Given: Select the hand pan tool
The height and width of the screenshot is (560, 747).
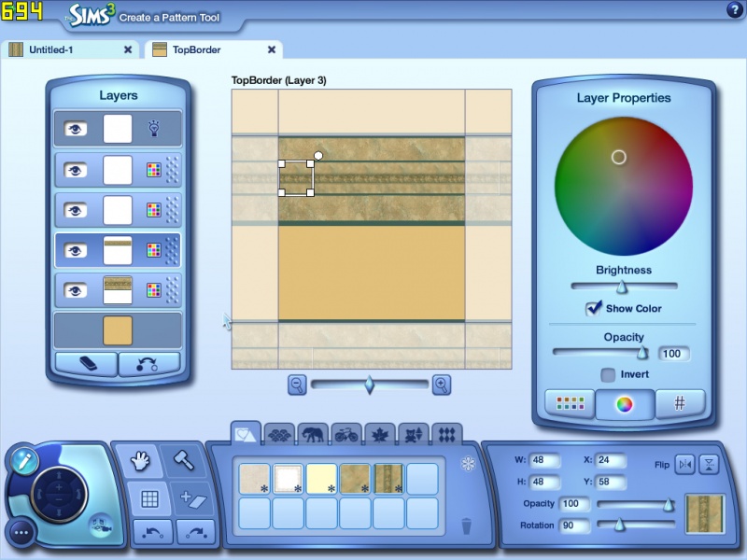Looking at the screenshot, I should tap(140, 460).
